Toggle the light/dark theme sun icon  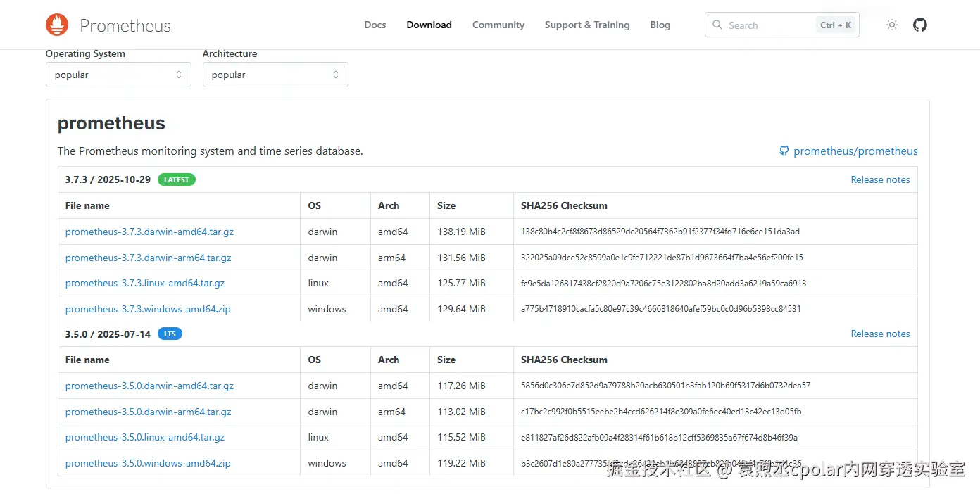tap(892, 25)
